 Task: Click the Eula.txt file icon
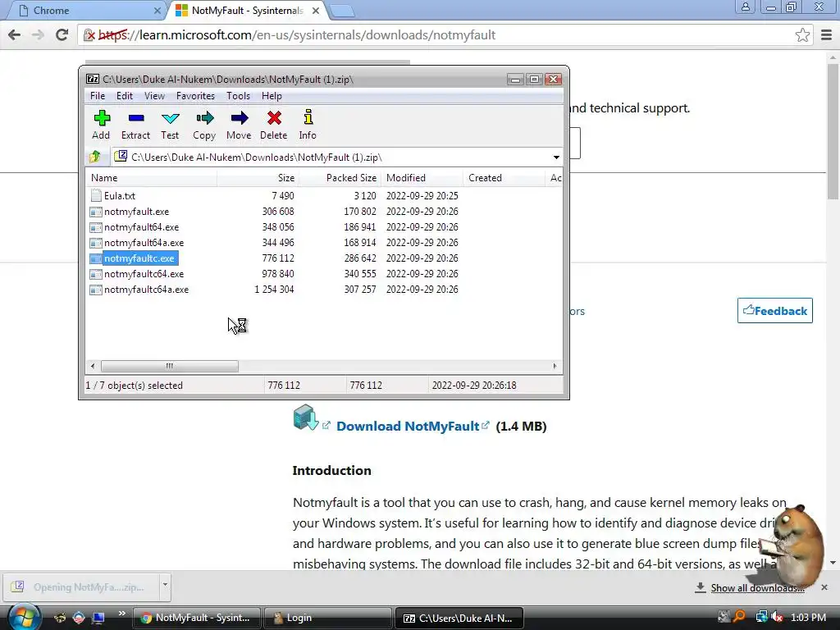96,195
